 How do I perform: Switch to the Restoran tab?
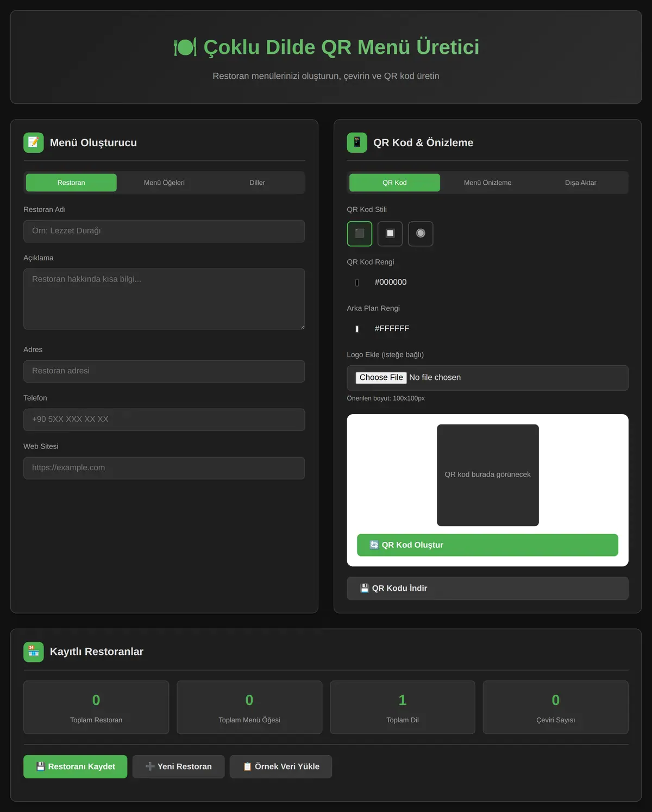(x=71, y=183)
